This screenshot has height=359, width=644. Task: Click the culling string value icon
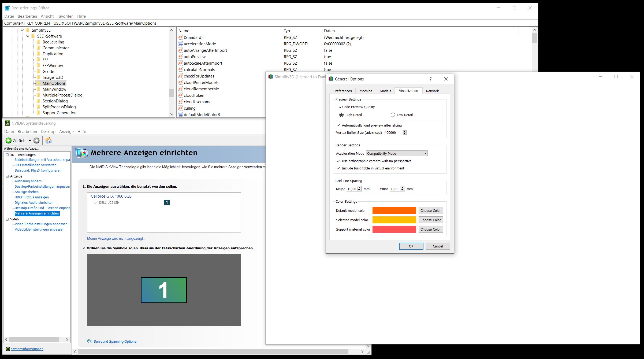pos(180,108)
